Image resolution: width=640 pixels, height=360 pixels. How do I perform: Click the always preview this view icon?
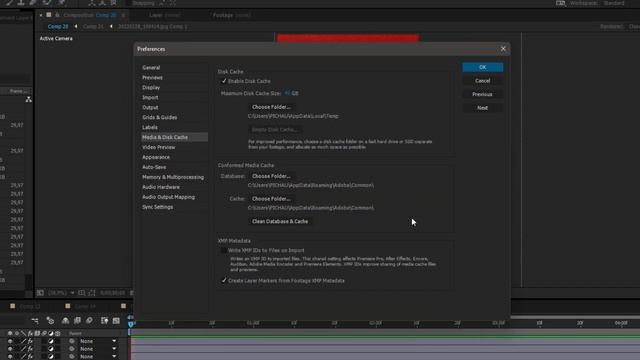click(x=40, y=293)
